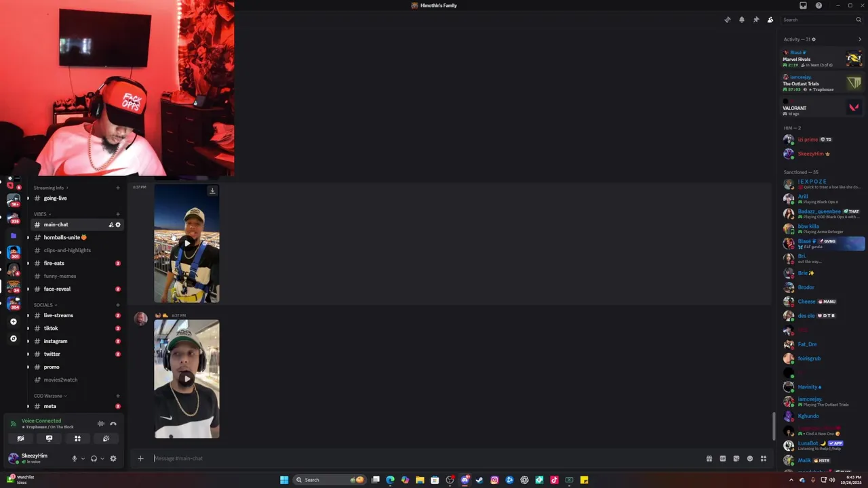Screen dimensions: 868x488
Task: Open the GIF picker icon
Action: (723, 459)
